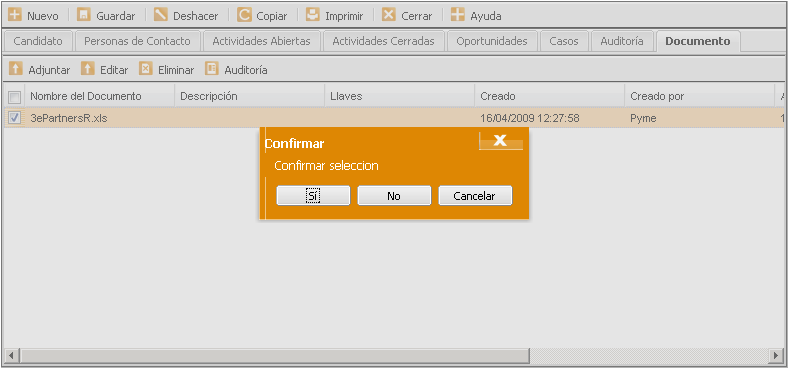Click the Copiar copy icon
This screenshot has width=789, height=369.
[x=244, y=15]
